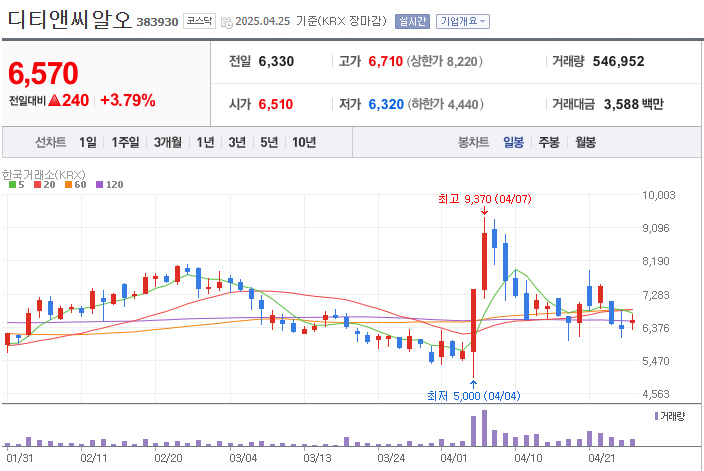This screenshot has height=471, width=704.
Task: Click the current price 6,570
Action: click(44, 73)
